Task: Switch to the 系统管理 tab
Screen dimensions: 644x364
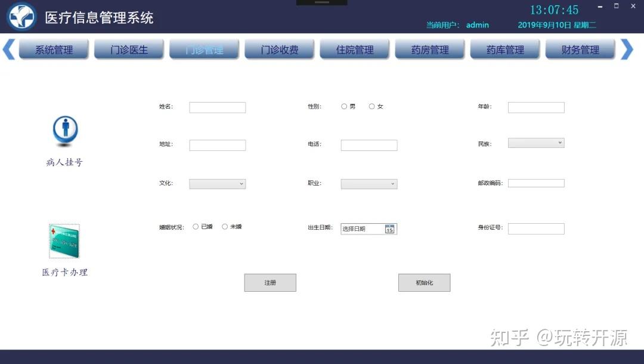Action: click(x=54, y=49)
